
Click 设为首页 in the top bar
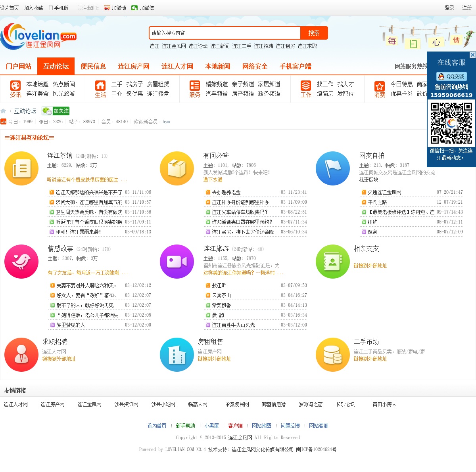[x=10, y=8]
